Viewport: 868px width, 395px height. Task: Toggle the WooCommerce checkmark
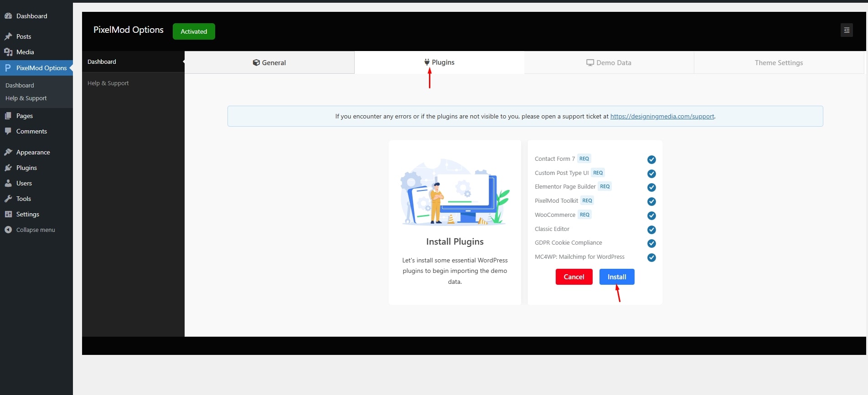pyautogui.click(x=651, y=215)
